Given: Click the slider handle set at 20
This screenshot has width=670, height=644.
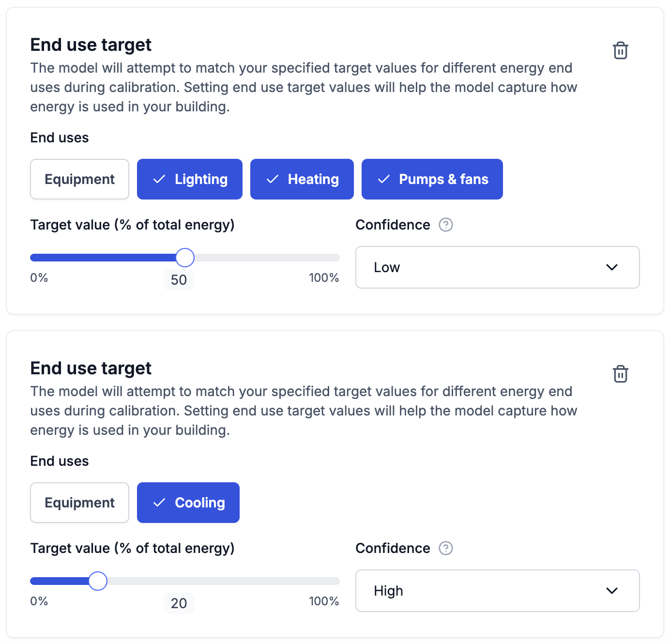Looking at the screenshot, I should (x=98, y=581).
